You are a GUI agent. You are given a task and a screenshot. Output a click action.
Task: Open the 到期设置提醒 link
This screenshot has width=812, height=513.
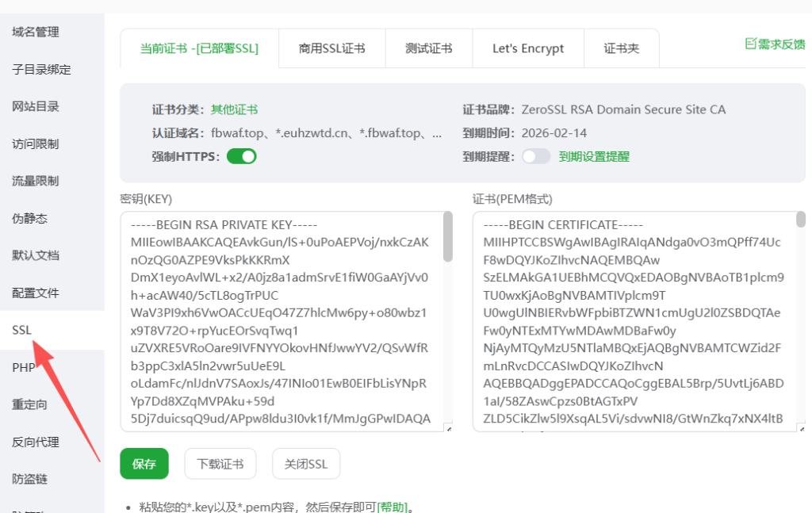tap(594, 157)
